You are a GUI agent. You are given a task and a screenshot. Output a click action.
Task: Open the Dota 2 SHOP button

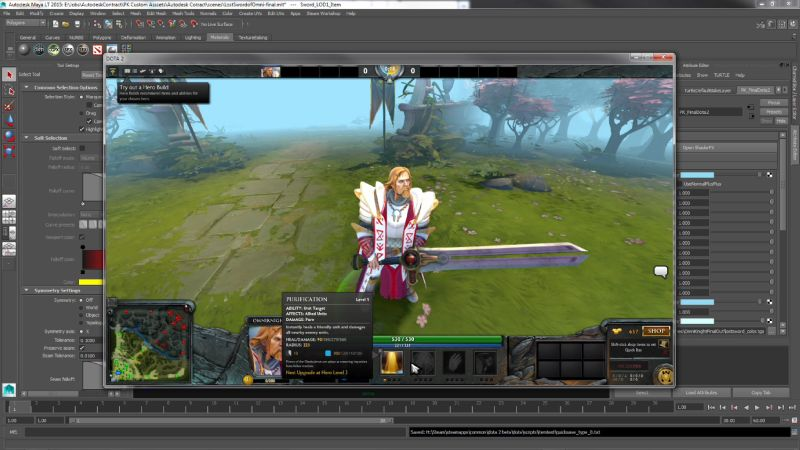click(656, 331)
